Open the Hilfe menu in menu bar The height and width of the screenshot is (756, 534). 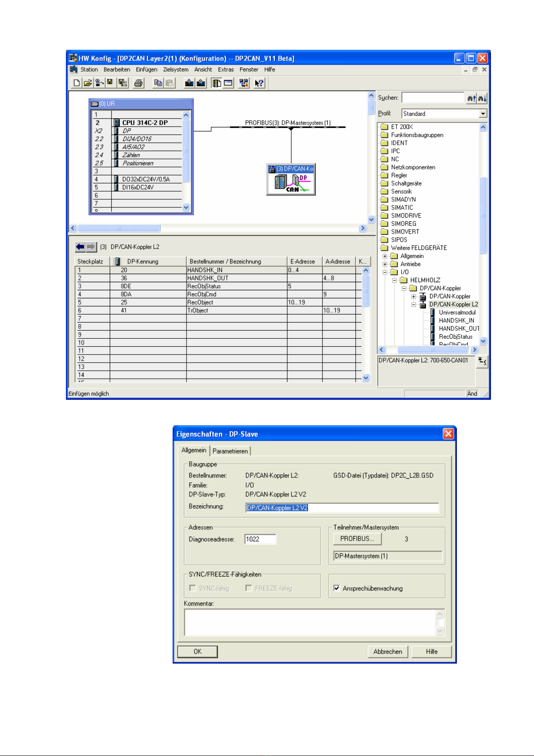(x=269, y=70)
